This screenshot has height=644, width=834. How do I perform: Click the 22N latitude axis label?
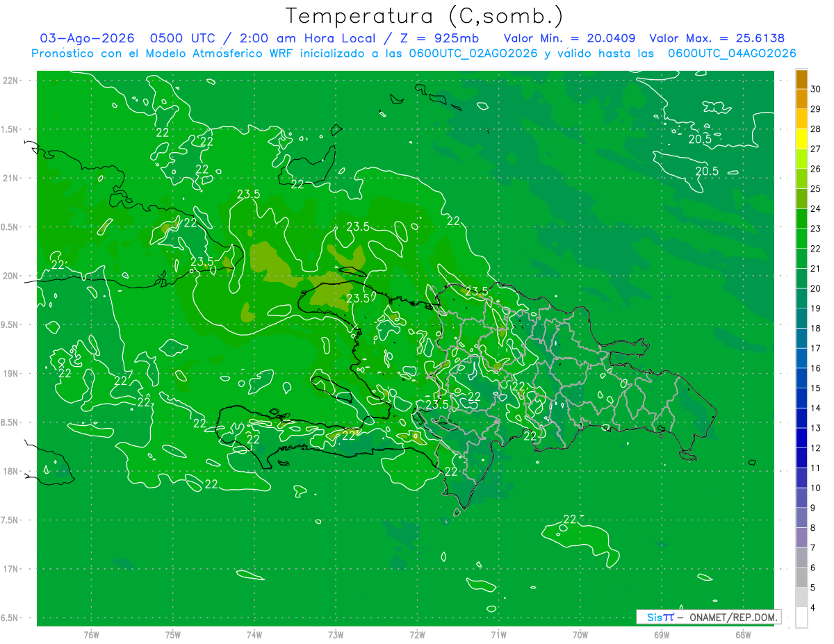[x=10, y=81]
